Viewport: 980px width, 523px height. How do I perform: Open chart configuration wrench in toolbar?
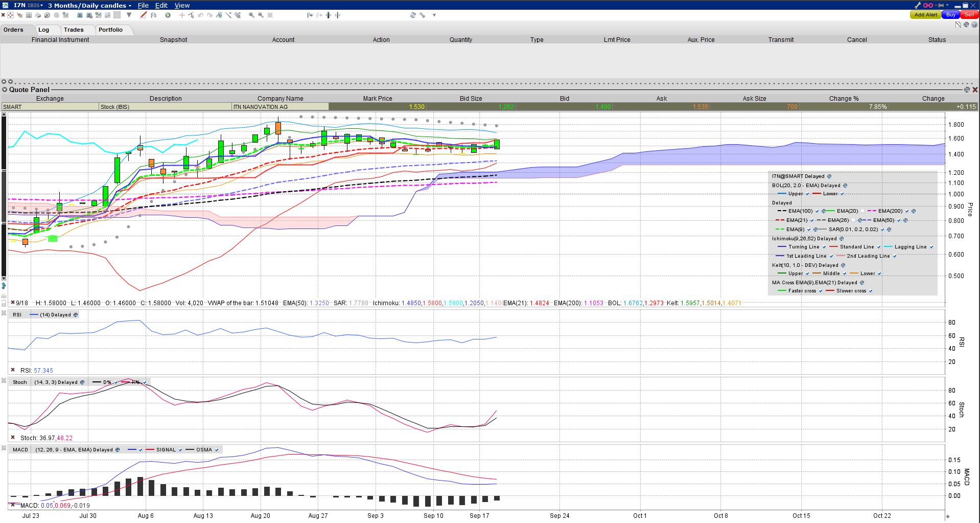[422, 15]
